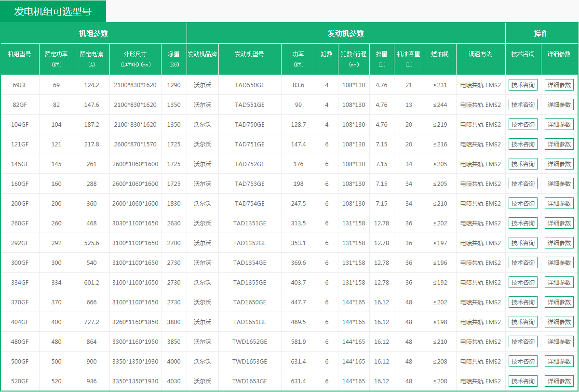Click 技术咨询 for 300GF row

tap(523, 263)
